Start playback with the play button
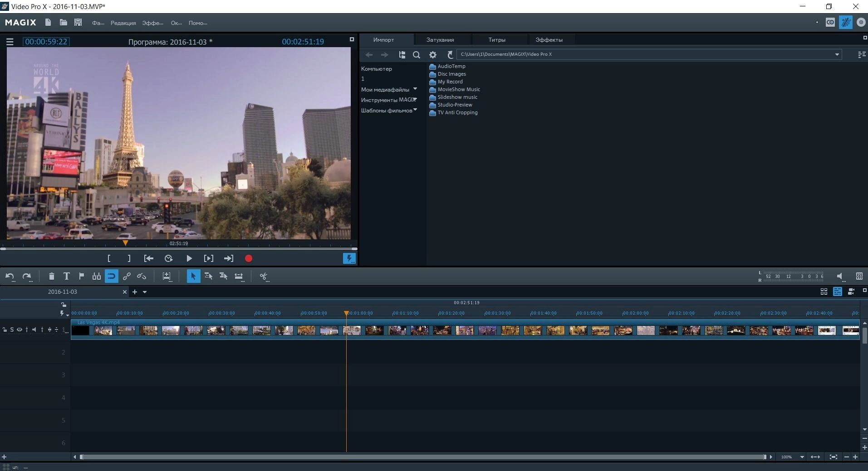The width and height of the screenshot is (868, 471). pos(189,258)
